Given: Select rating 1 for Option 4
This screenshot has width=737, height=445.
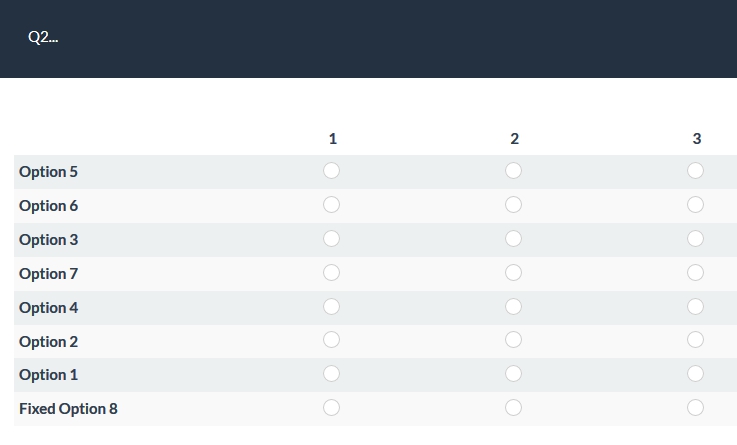Looking at the screenshot, I should point(332,306).
